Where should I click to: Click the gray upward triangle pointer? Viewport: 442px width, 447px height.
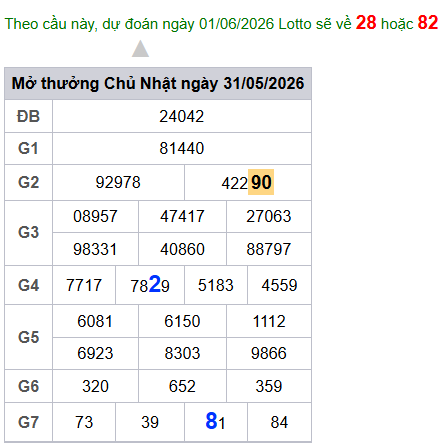click(140, 49)
